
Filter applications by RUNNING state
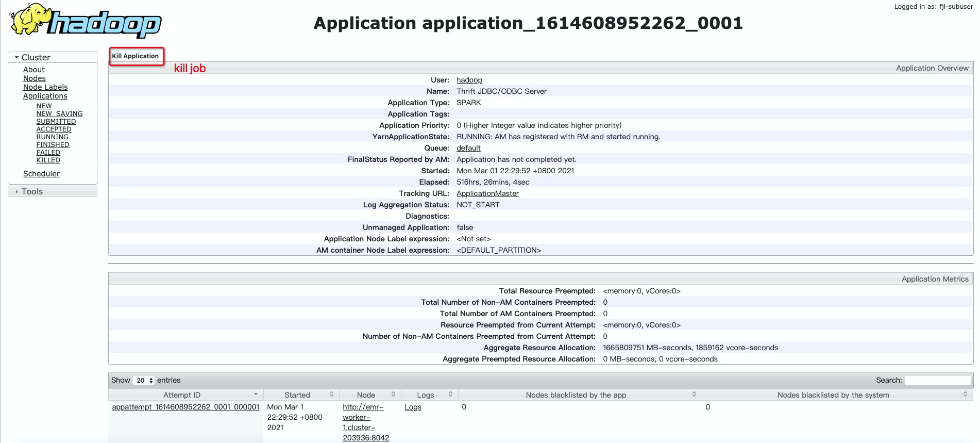tap(52, 137)
